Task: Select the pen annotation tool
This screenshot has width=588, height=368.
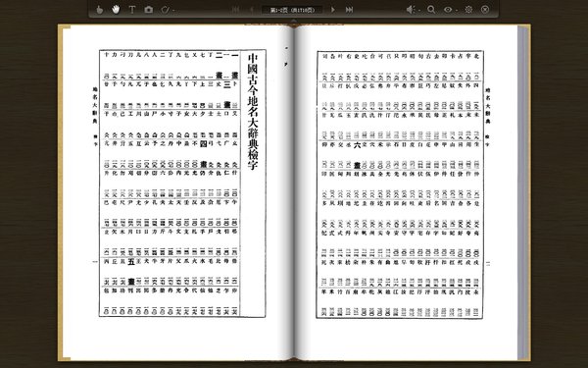Action: pyautogui.click(x=165, y=10)
